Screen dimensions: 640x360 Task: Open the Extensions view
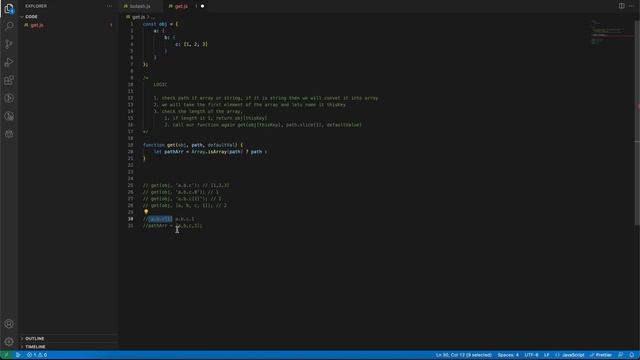9,80
